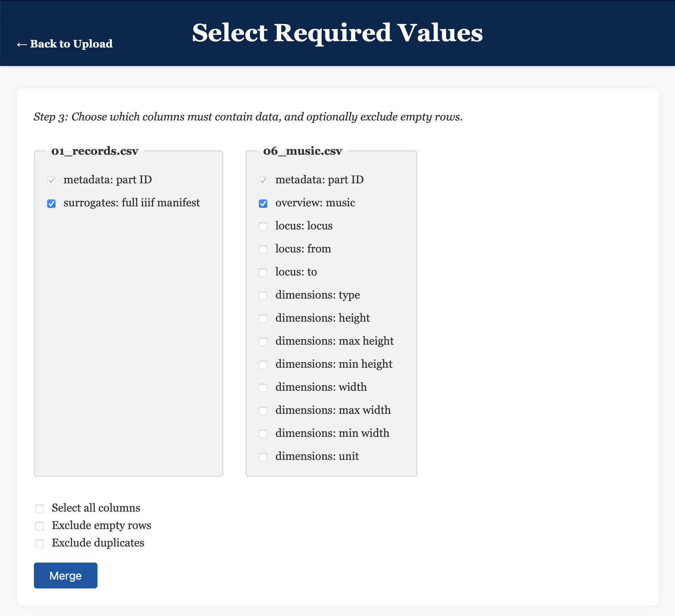Uncheck overview: music checkbox

tap(263, 204)
